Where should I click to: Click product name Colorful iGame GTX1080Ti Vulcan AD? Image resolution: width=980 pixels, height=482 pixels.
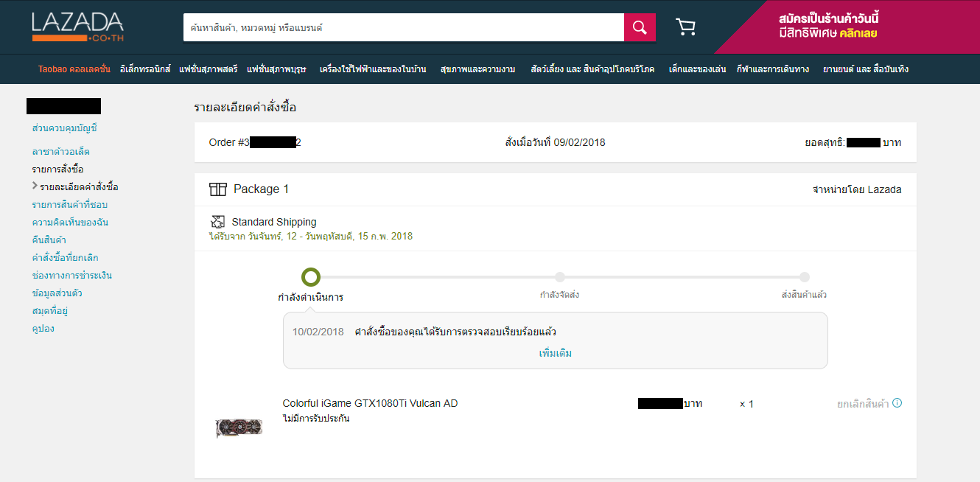[370, 403]
